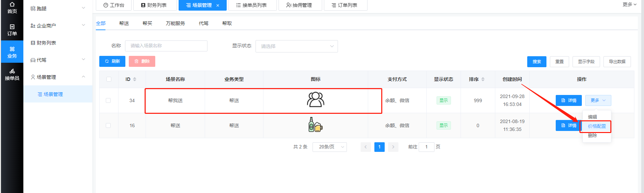Sort by 排序 column arrows
This screenshot has width=644, height=193.
point(483,79)
